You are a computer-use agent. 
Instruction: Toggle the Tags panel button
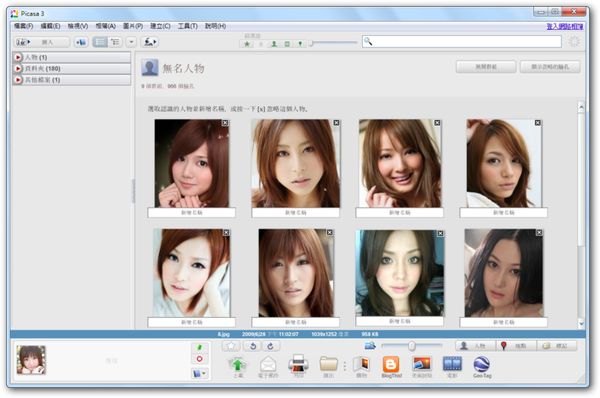(x=557, y=346)
